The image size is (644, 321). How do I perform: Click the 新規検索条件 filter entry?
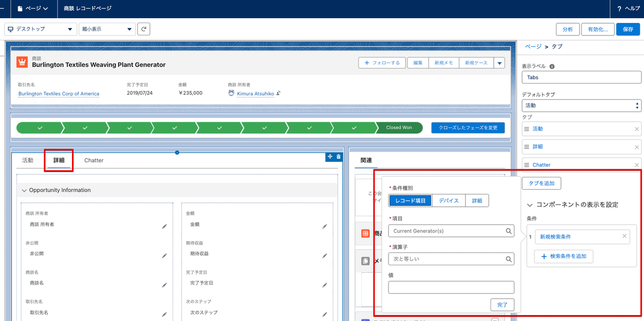582,236
